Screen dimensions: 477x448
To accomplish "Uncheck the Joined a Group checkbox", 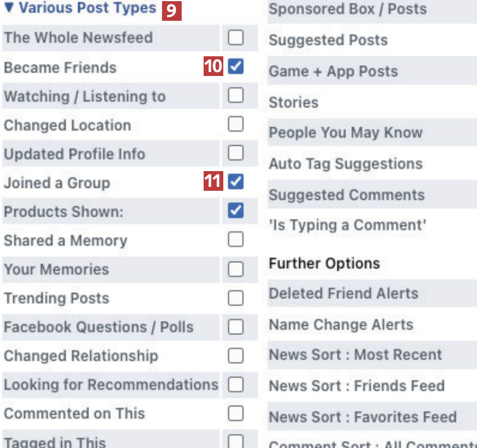I will point(236,182).
